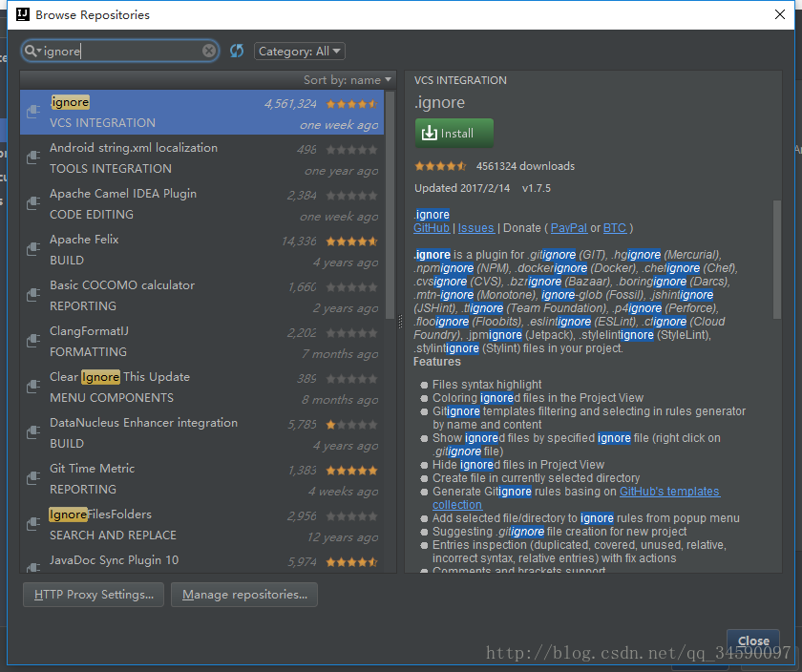Open the PayPal donate link
This screenshot has height=672, width=802.
pyautogui.click(x=569, y=228)
